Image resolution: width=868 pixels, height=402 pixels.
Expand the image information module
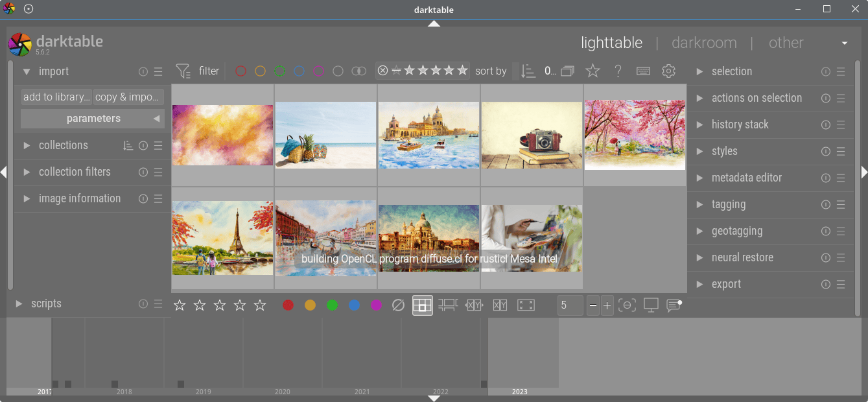[x=27, y=199]
